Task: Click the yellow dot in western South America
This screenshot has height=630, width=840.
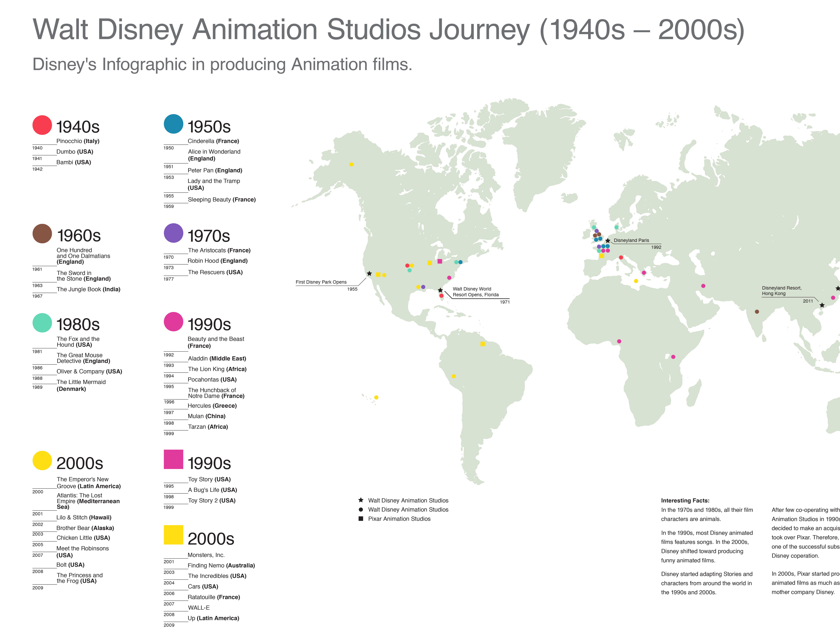Action: [453, 376]
